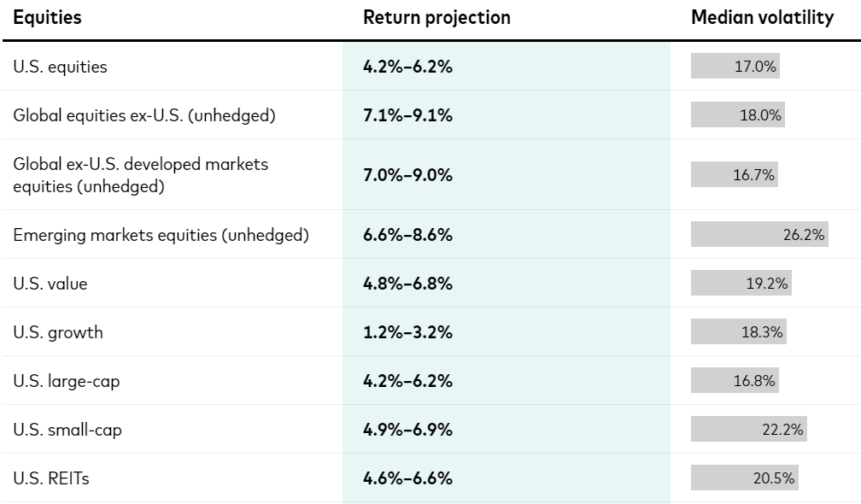This screenshot has width=861, height=504.
Task: Click the 20.5% volatility bar
Action: 745,478
